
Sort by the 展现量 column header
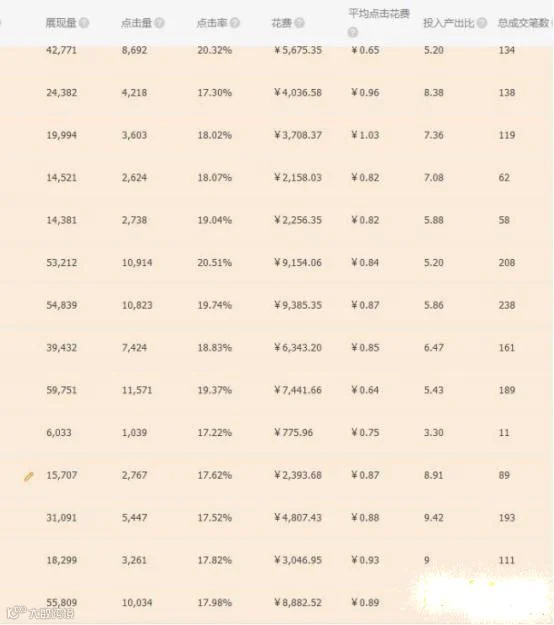61,23
